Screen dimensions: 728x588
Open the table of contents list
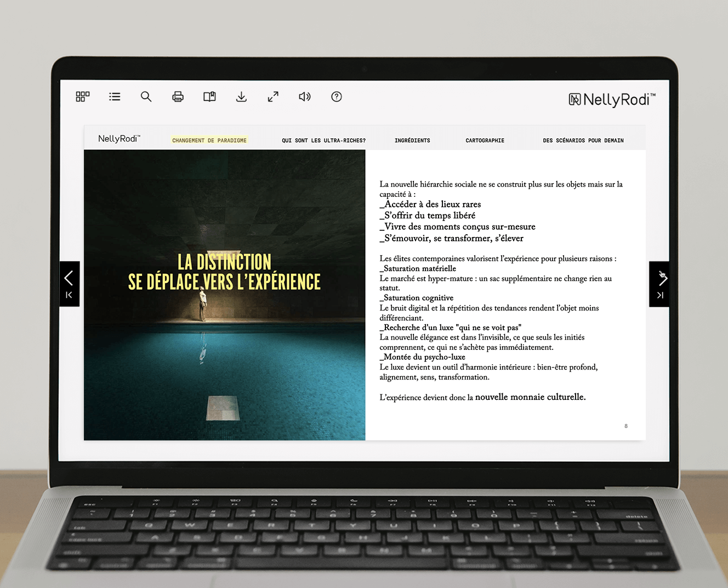pyautogui.click(x=115, y=97)
